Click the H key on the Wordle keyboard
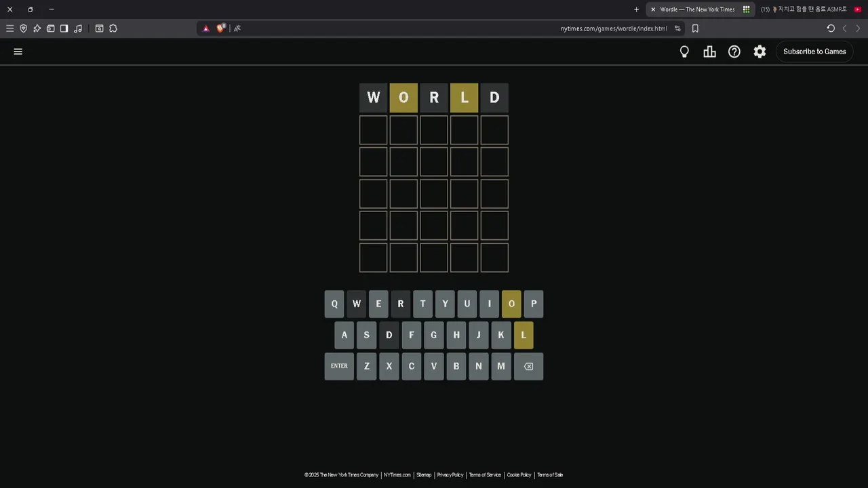 click(x=456, y=335)
